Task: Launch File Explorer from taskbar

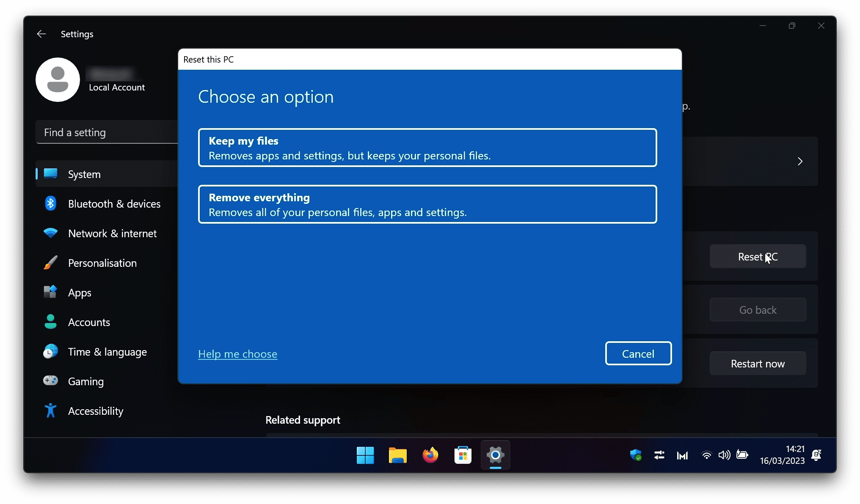Action: pos(398,455)
